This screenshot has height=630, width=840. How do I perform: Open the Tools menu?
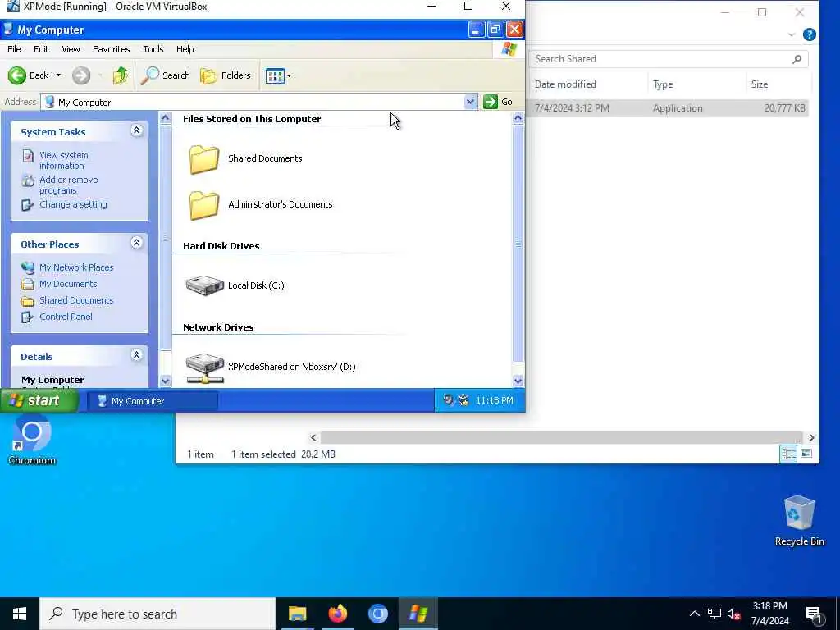pyautogui.click(x=153, y=49)
